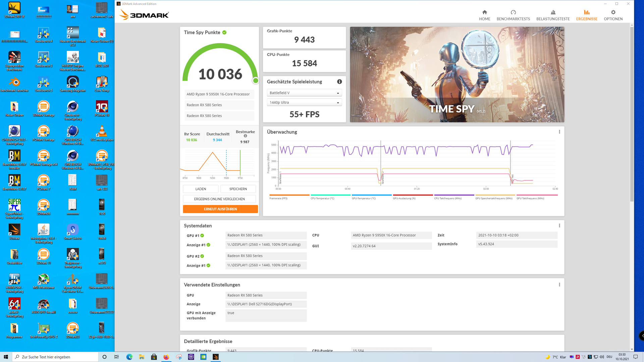This screenshot has width=644, height=362.
Task: Toggle GPU Speichertaktfrequenz graph legend
Action: pyautogui.click(x=495, y=197)
